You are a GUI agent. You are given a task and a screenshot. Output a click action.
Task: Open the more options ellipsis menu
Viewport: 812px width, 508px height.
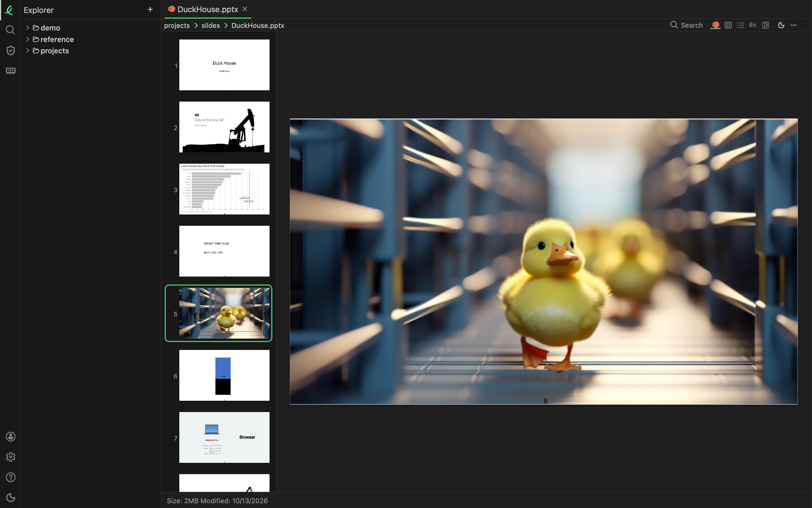click(794, 25)
